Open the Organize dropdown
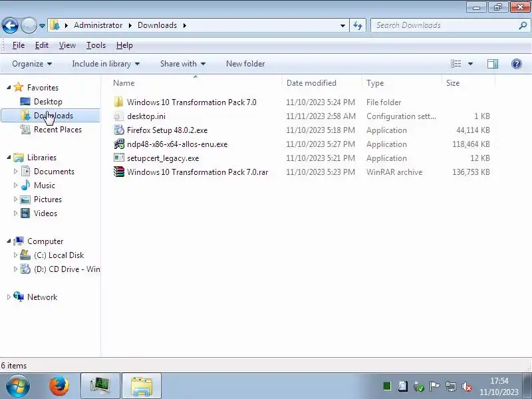This screenshot has width=532, height=399. click(32, 64)
